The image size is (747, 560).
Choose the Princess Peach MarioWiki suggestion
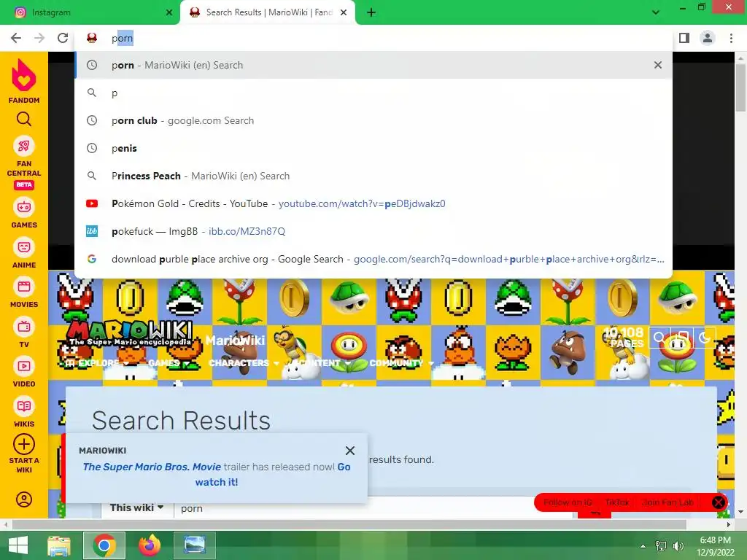[373, 176]
